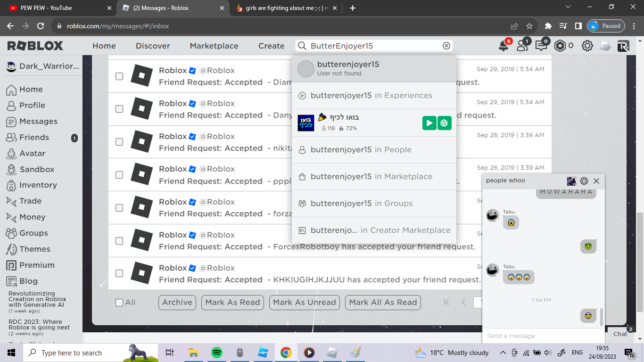
Task: Open the Discover nav link
Action: [153, 46]
